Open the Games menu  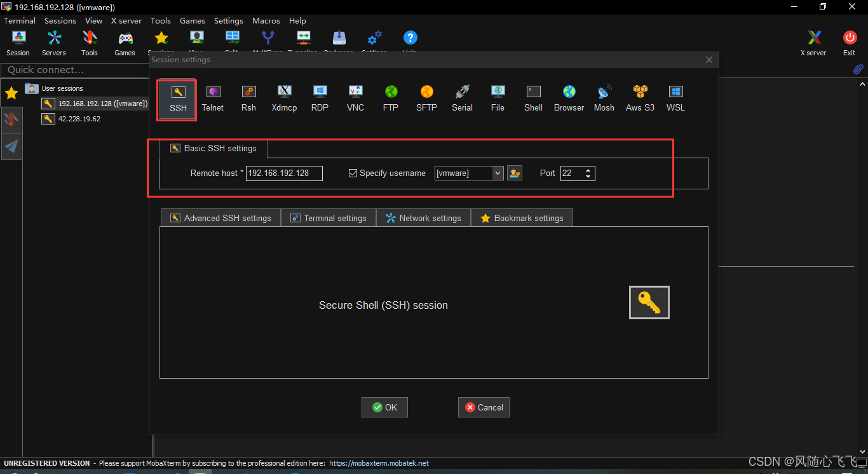click(193, 20)
